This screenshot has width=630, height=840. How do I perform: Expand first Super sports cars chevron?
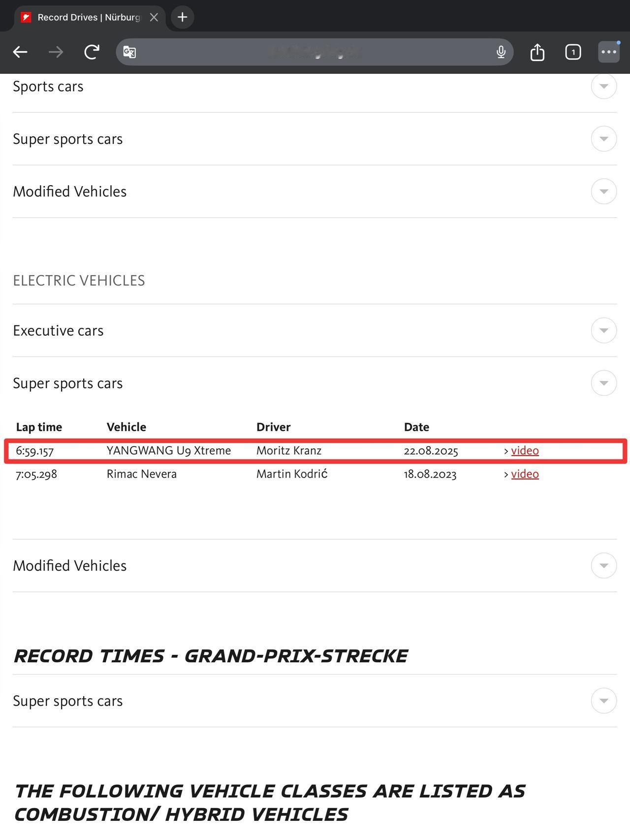point(603,139)
